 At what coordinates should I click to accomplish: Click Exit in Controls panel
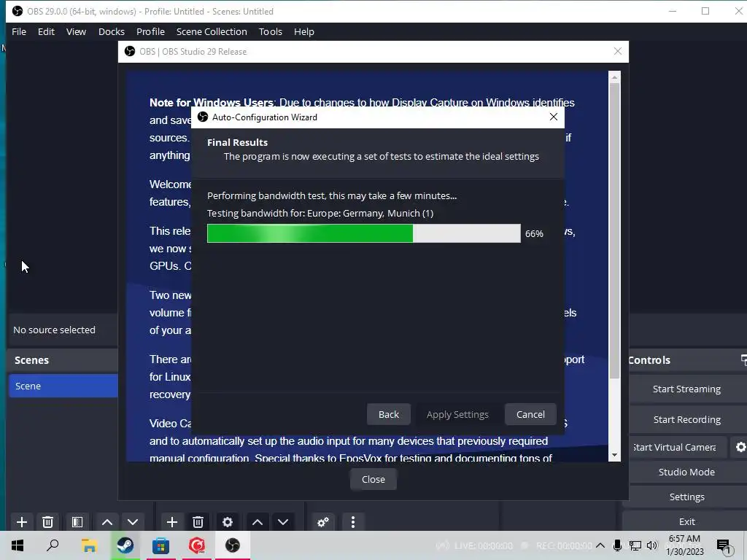pos(686,521)
